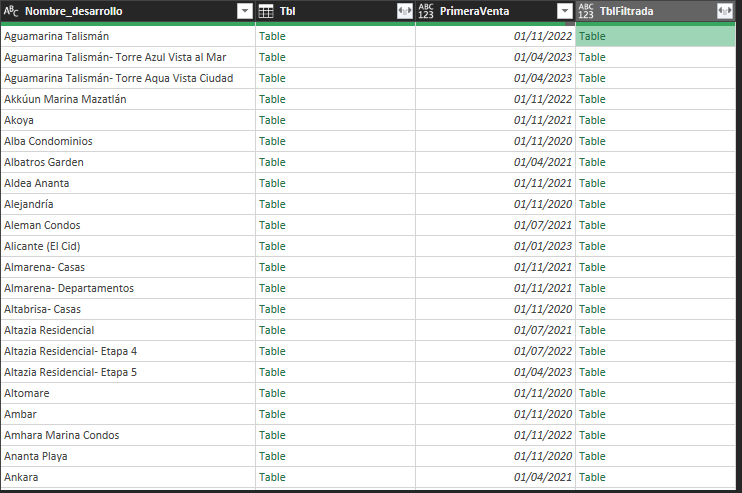742x493 pixels.
Task: Click the ABC123 type icon of TblFiltrada
Action: 586,11
